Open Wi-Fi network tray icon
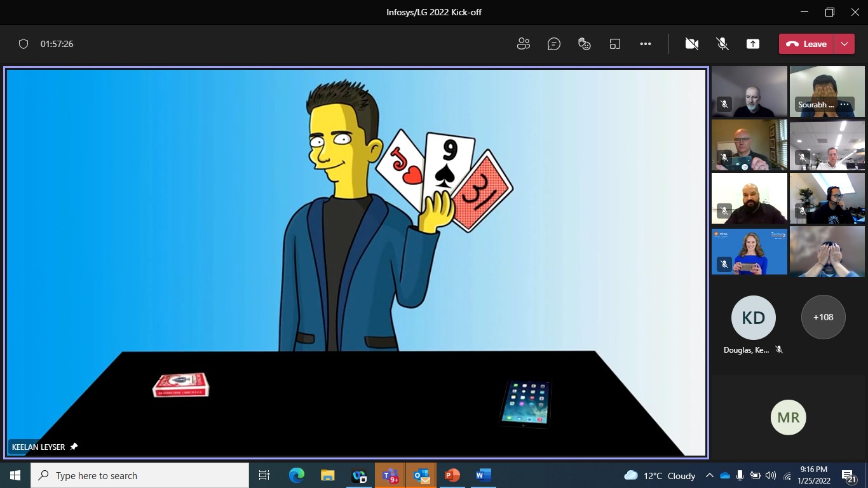868x488 pixels. coord(787,475)
